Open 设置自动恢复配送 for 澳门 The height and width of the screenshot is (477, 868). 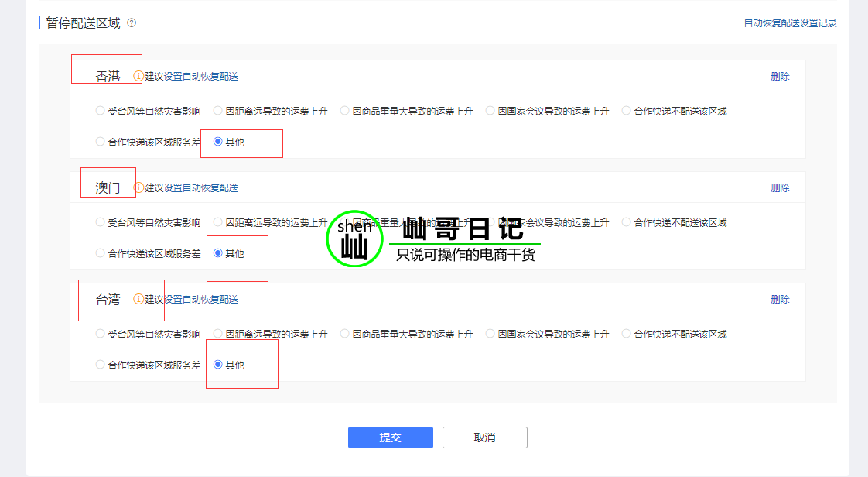pyautogui.click(x=201, y=188)
